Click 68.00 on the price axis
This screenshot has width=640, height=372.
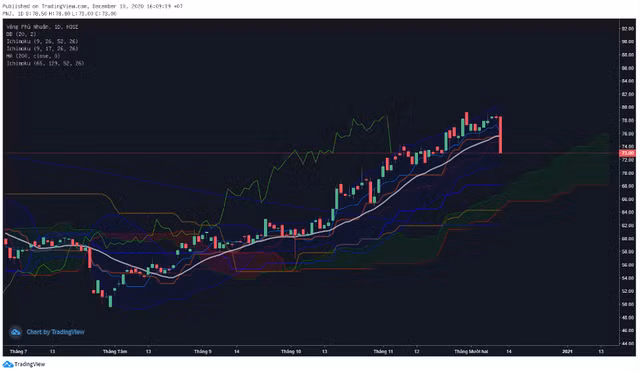(627, 186)
